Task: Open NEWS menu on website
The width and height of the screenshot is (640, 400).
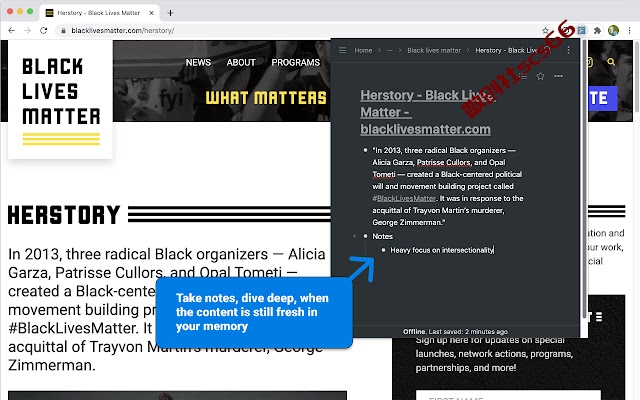Action: pos(198,62)
